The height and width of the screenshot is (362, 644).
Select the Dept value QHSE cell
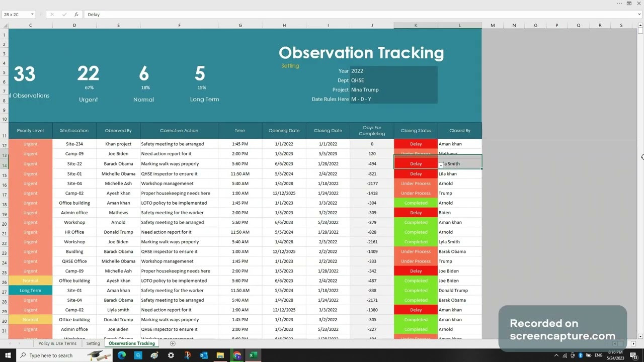point(393,80)
